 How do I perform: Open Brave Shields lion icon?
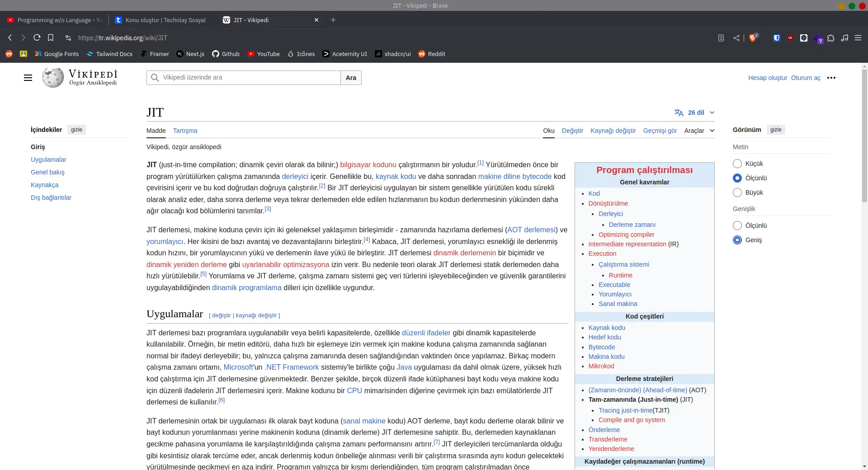(x=753, y=38)
